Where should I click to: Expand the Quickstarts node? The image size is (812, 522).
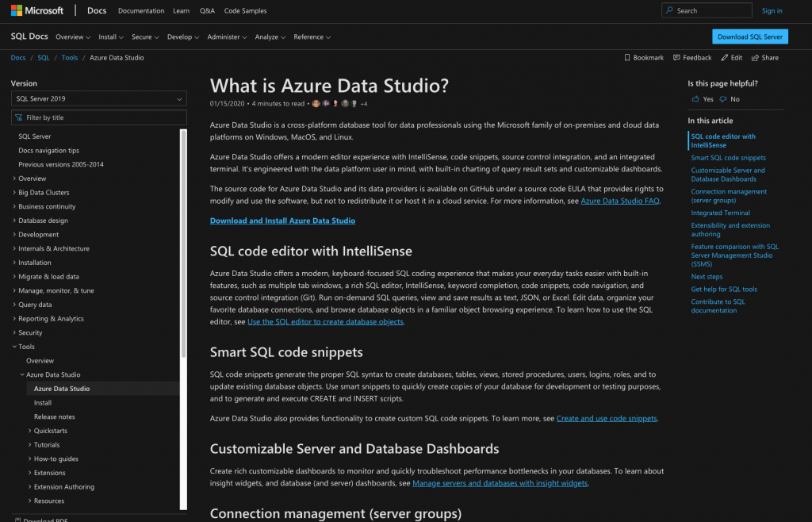coord(30,430)
